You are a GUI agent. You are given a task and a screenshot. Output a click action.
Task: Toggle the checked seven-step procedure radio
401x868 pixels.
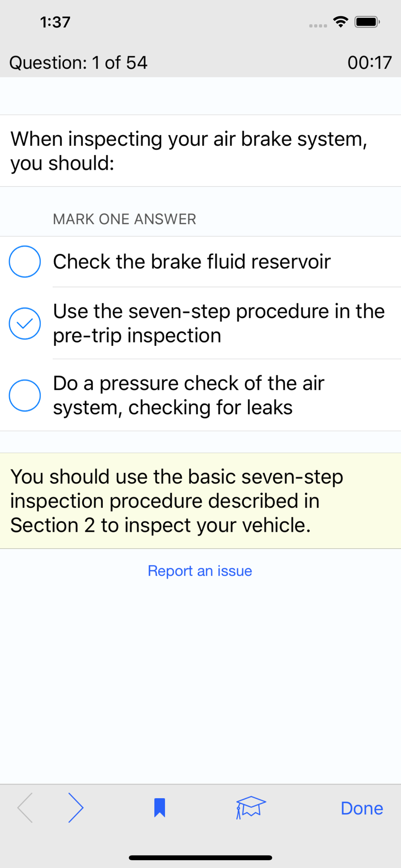click(x=25, y=323)
